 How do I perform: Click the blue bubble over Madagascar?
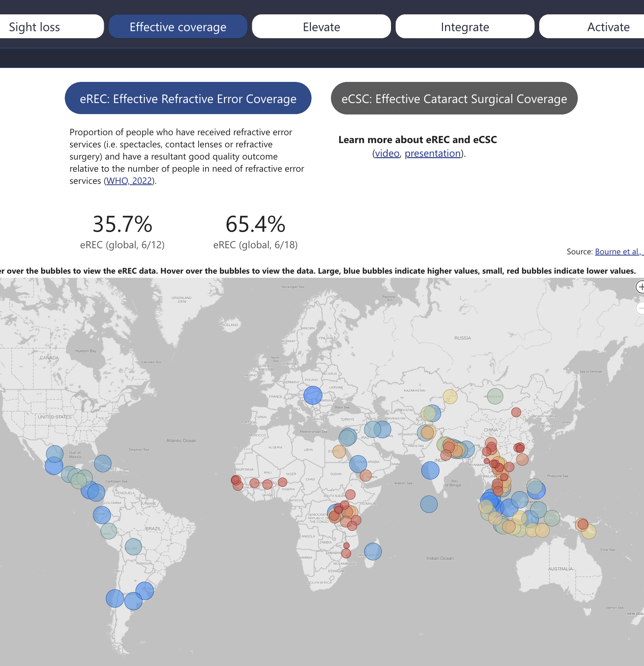[x=373, y=552]
